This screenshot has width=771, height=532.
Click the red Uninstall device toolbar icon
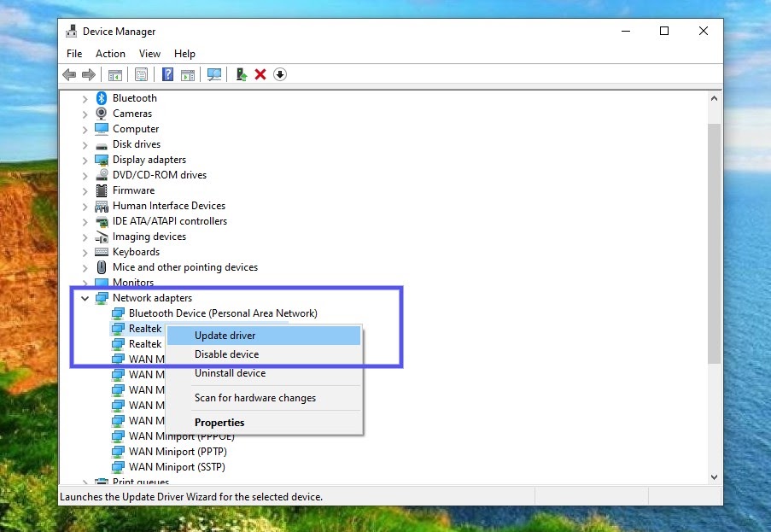tap(260, 74)
